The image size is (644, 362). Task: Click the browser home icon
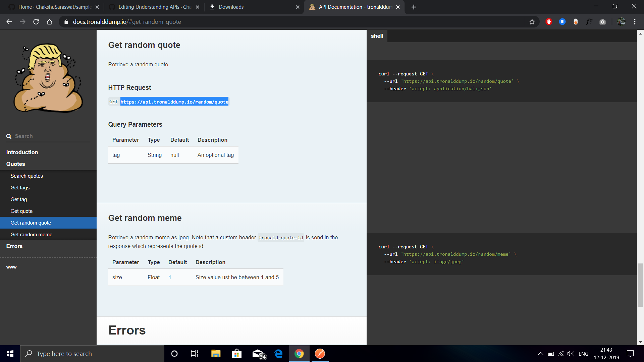[x=49, y=22]
